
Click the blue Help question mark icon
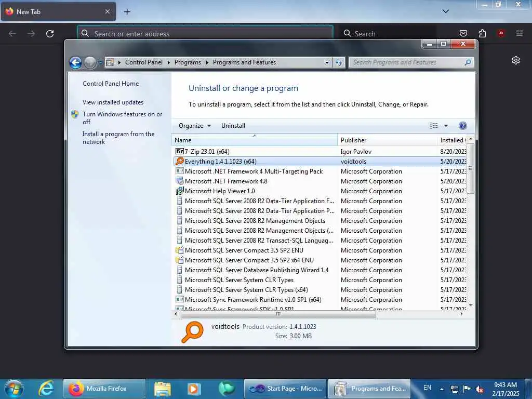(462, 126)
